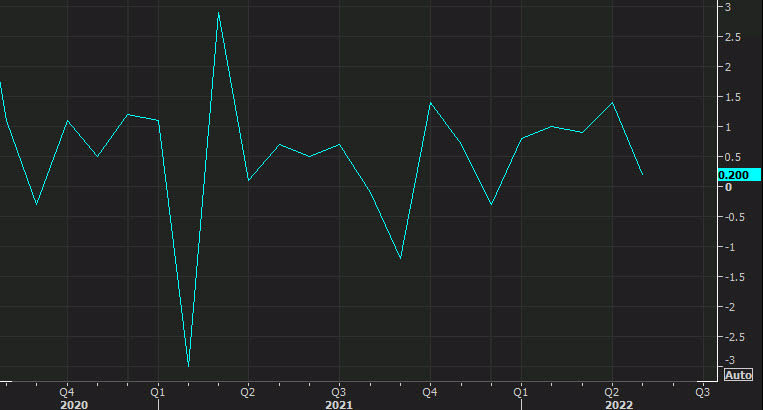
Task: Click the 2.5 y-axis label
Action: coord(733,37)
